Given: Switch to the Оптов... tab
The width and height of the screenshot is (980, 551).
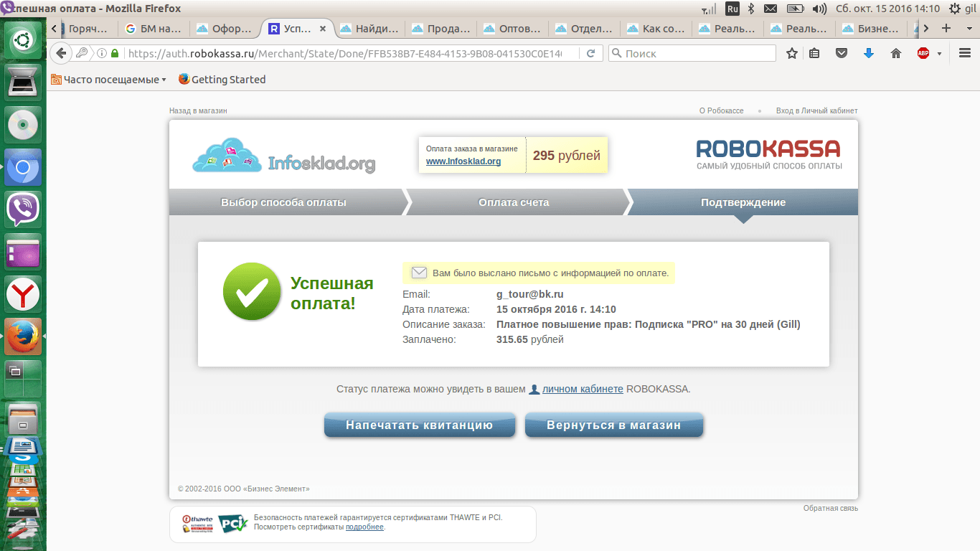Looking at the screenshot, I should click(513, 29).
